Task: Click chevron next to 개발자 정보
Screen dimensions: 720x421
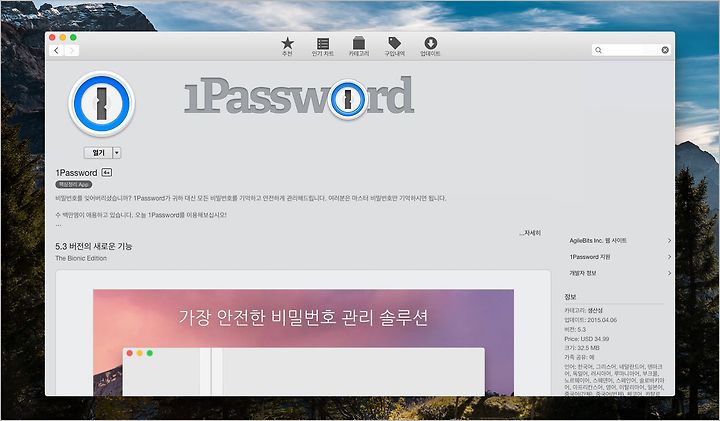Action: [x=669, y=273]
